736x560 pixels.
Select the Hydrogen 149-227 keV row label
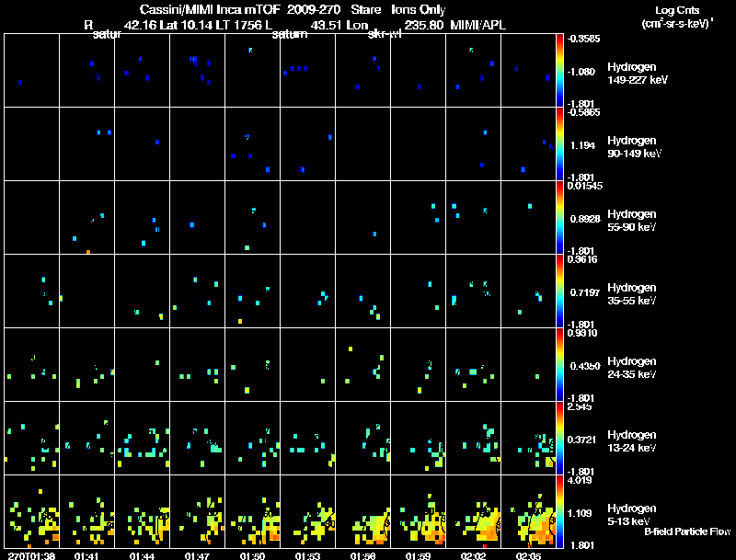pos(638,74)
